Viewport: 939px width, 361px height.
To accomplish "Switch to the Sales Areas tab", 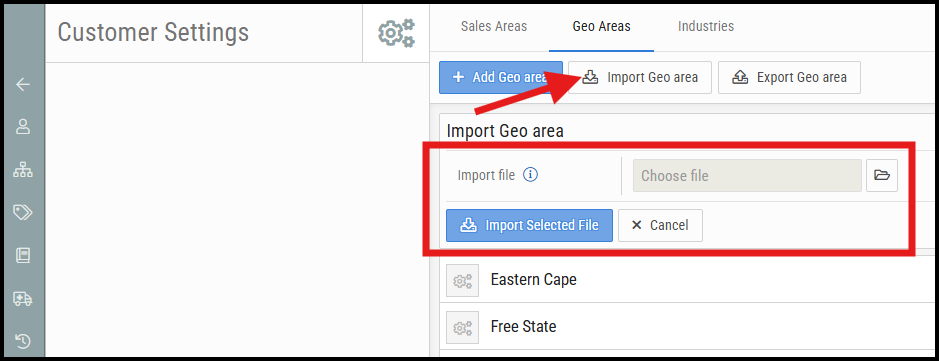I will pos(494,26).
